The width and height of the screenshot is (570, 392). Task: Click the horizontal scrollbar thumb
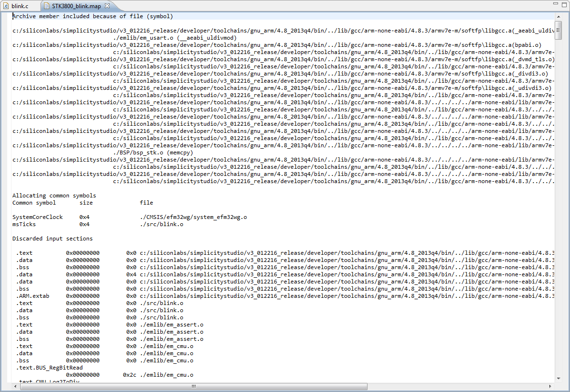tap(193, 386)
